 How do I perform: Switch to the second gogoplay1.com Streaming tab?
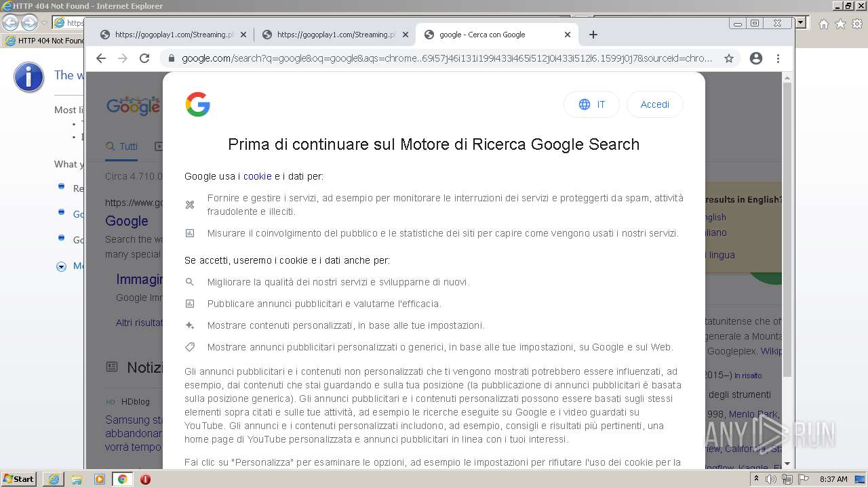(335, 35)
